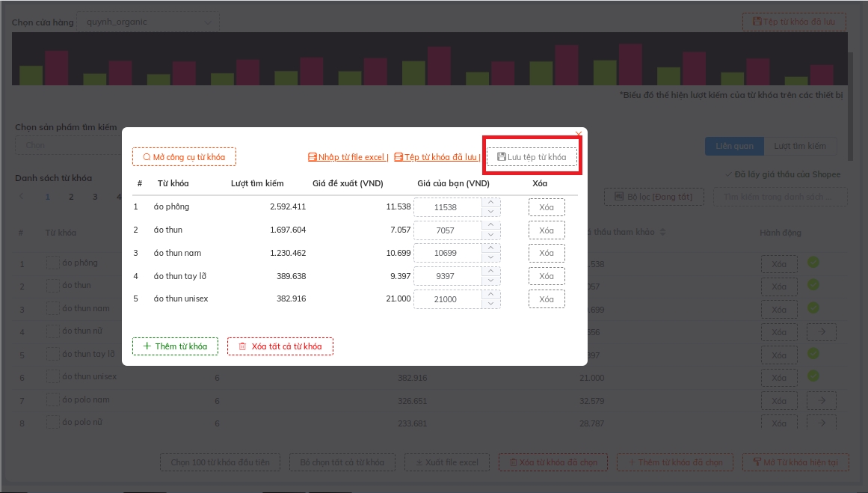Image resolution: width=868 pixels, height=493 pixels.
Task: Switch to the Liên quan tab
Action: tap(734, 146)
